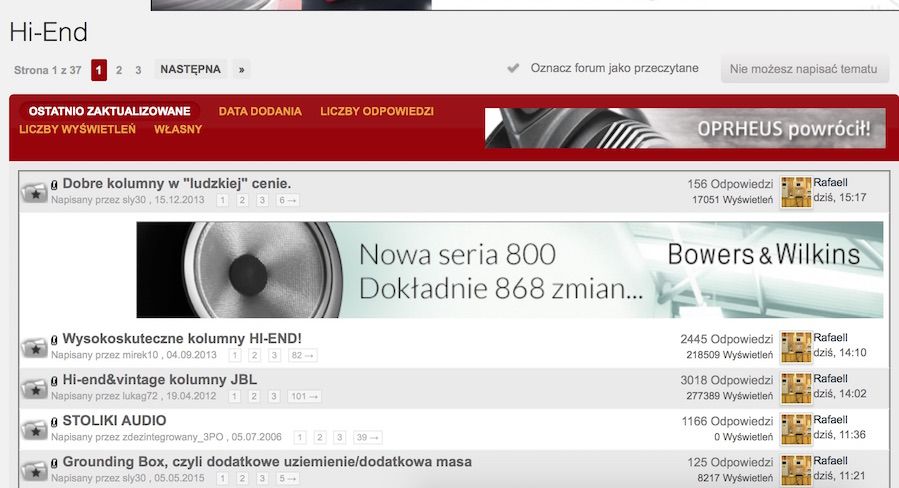Choose the Własny sorting option
This screenshot has width=899, height=488.
click(178, 130)
